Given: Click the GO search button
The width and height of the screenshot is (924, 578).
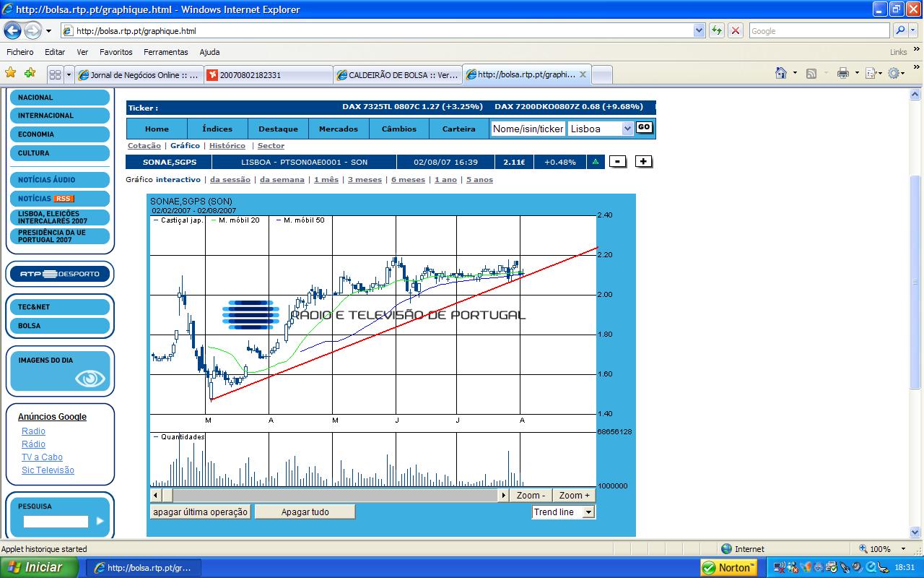Looking at the screenshot, I should [644, 127].
